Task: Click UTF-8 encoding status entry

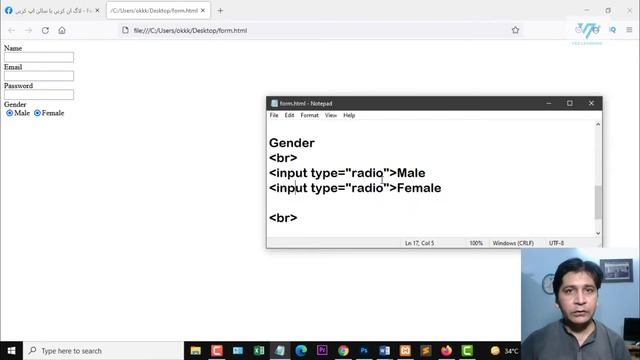Action: click(556, 243)
